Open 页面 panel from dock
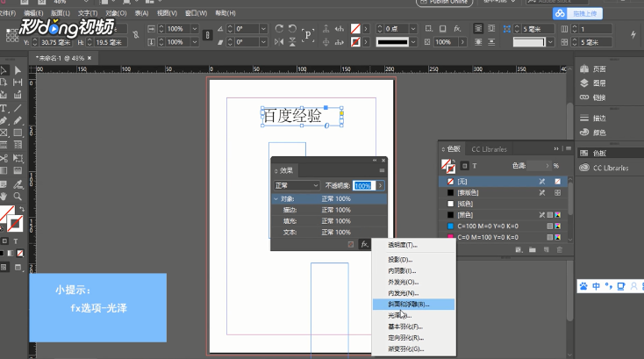The height and width of the screenshot is (359, 644). point(592,69)
